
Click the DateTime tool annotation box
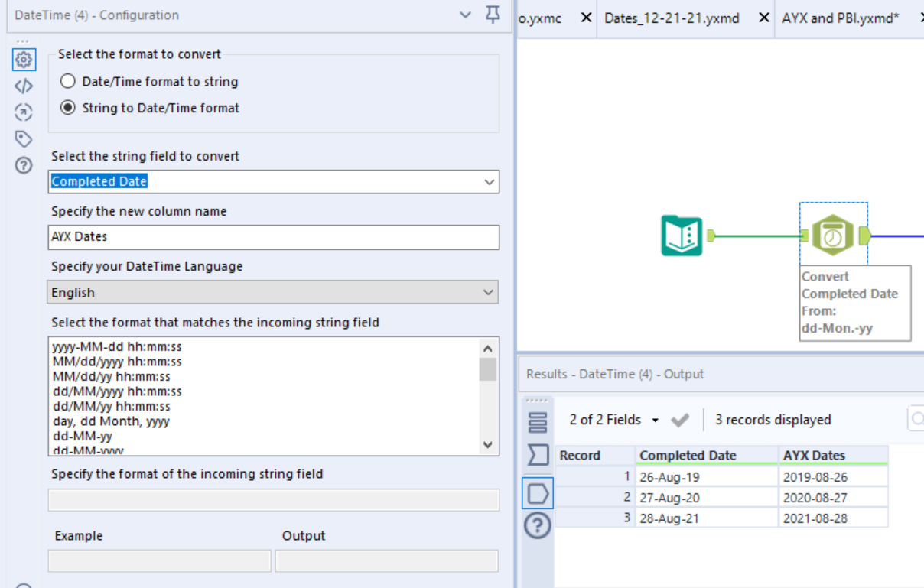855,303
